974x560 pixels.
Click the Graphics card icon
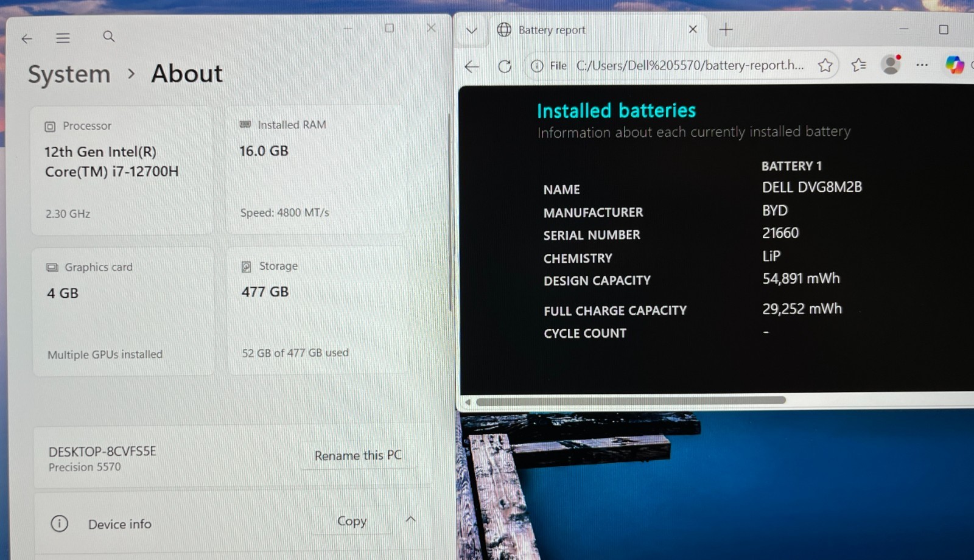point(52,267)
